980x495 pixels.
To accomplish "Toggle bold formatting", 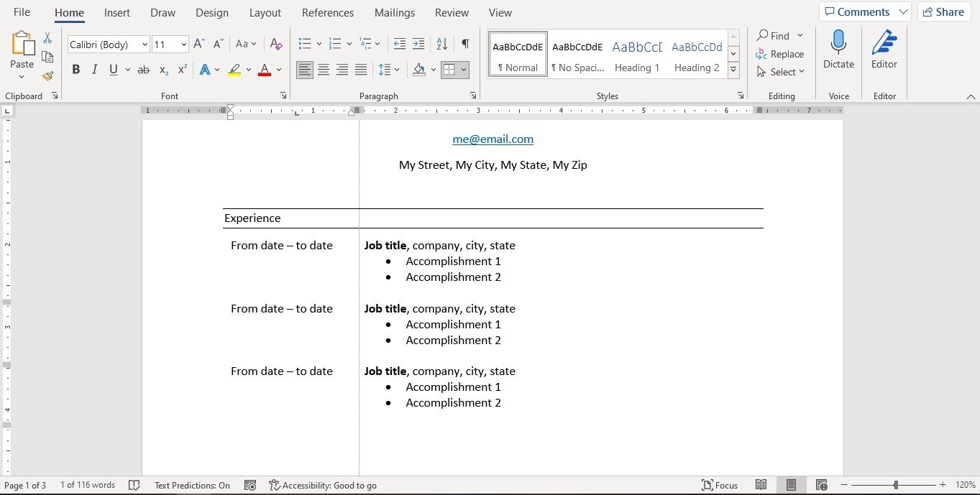I will click(75, 70).
